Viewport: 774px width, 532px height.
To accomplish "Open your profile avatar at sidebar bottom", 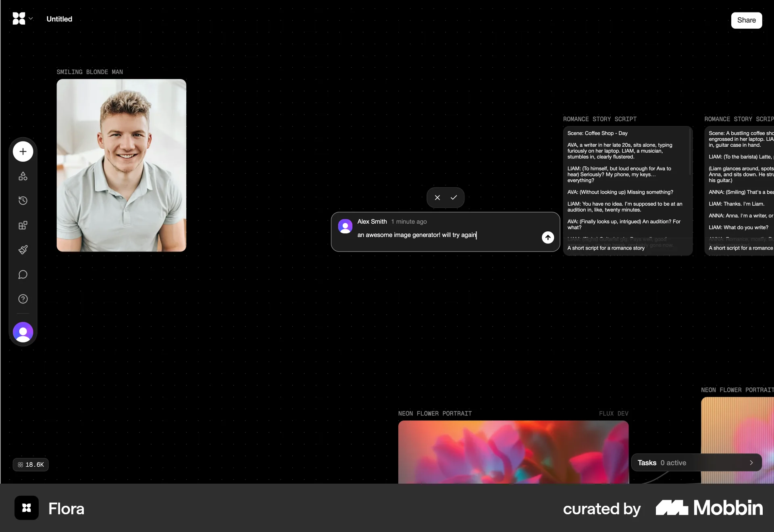I will pos(23,332).
